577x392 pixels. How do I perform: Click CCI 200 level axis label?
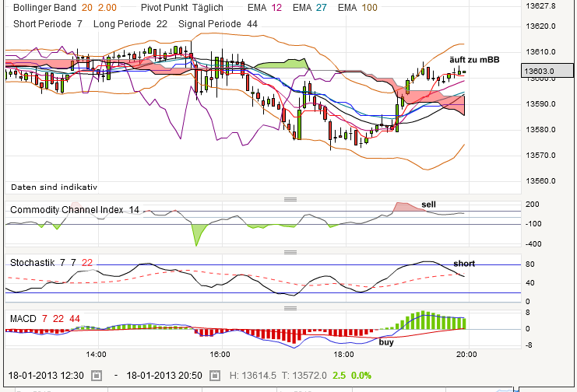[532, 205]
